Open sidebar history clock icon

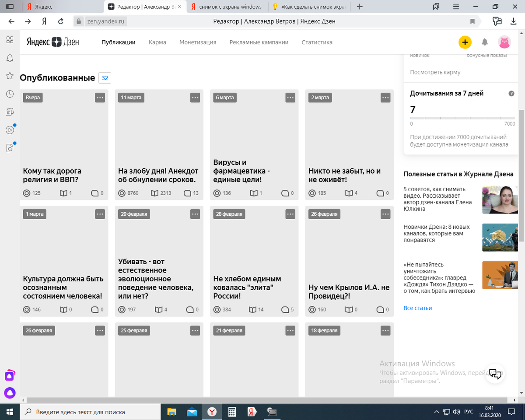coord(10,94)
